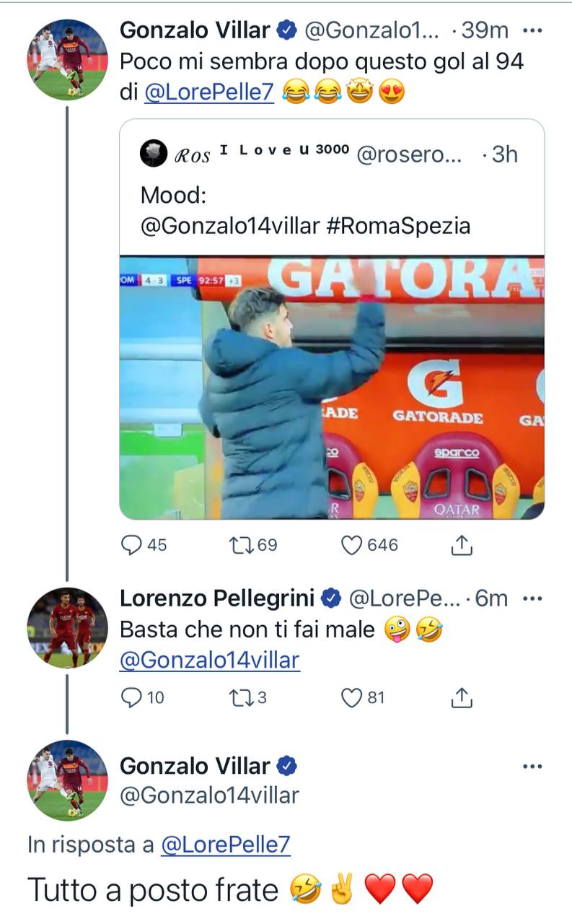
Task: Open the @Gonzalo14villar mention in Pellegrini's reply
Action: point(209,660)
